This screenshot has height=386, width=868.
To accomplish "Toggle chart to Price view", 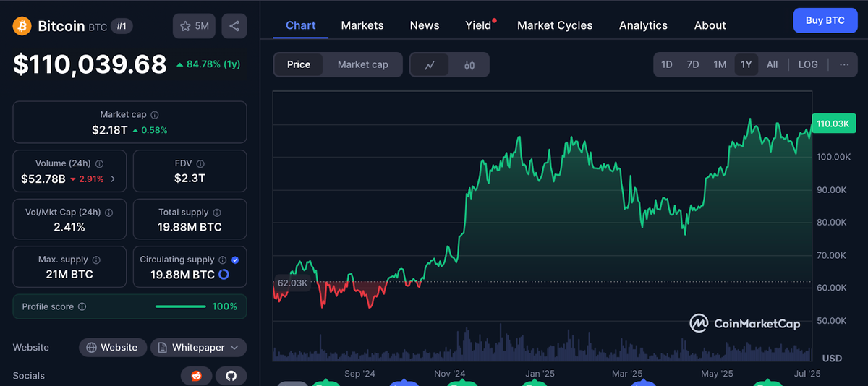I will tap(299, 64).
